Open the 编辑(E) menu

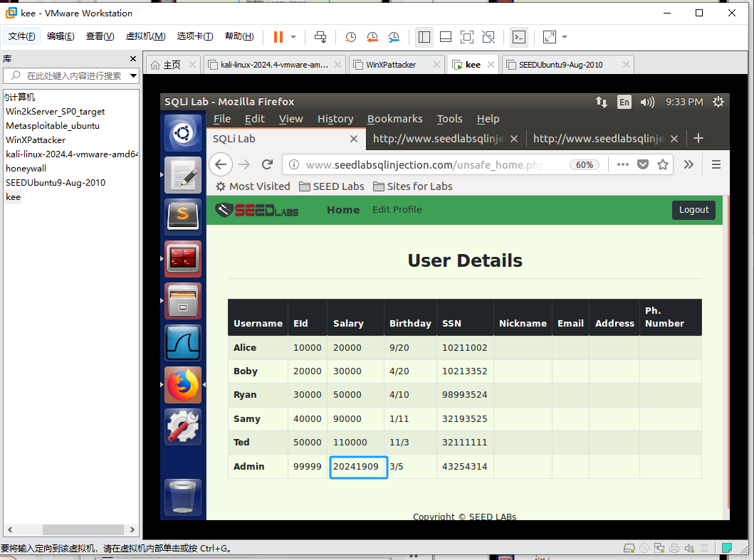[61, 36]
